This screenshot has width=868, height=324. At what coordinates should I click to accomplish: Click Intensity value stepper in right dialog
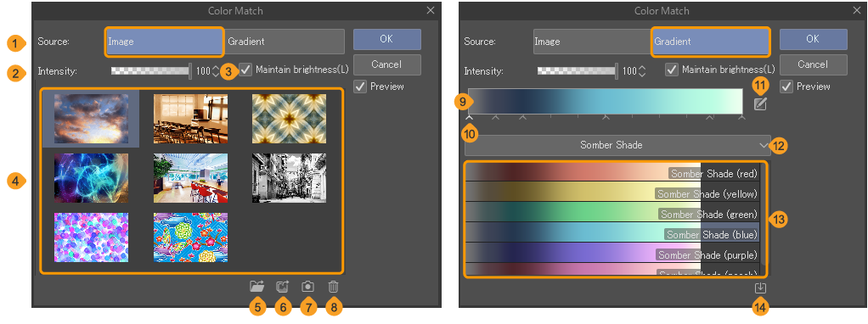(641, 70)
